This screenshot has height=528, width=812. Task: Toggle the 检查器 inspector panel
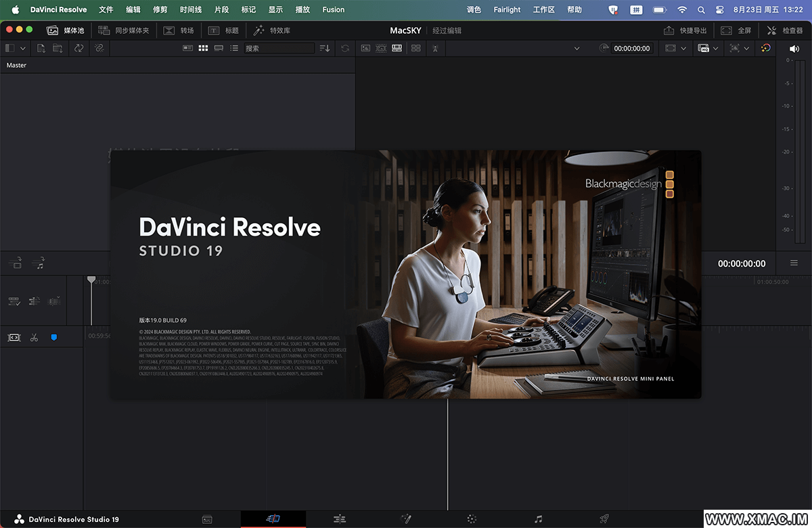click(x=785, y=30)
